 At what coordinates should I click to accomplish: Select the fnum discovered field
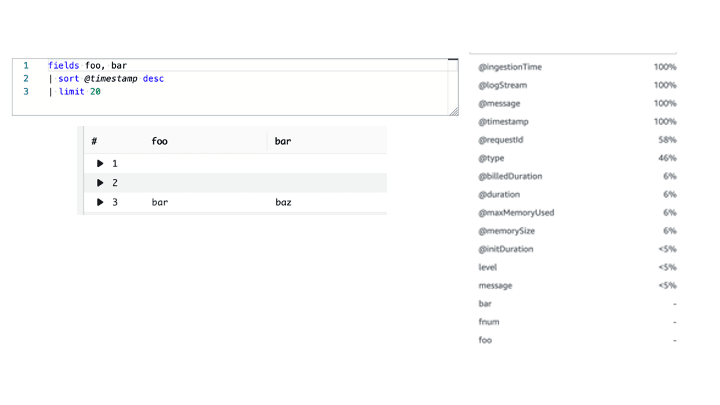(x=489, y=322)
